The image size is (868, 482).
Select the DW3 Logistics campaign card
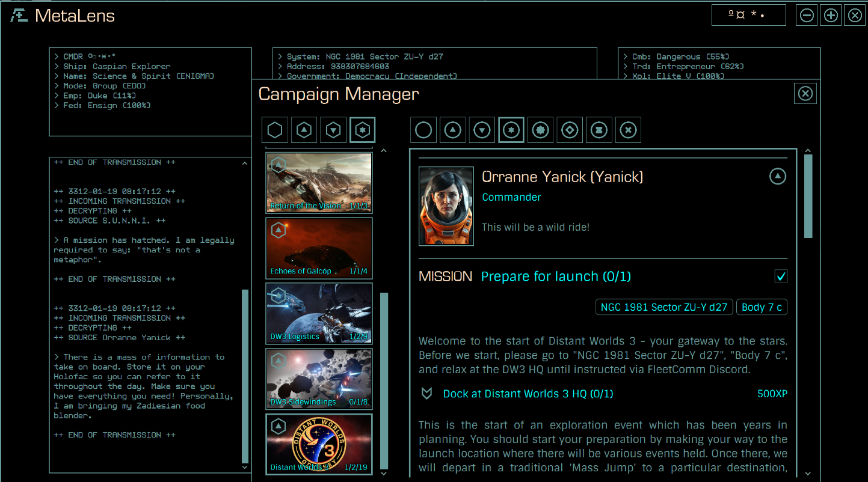[319, 314]
